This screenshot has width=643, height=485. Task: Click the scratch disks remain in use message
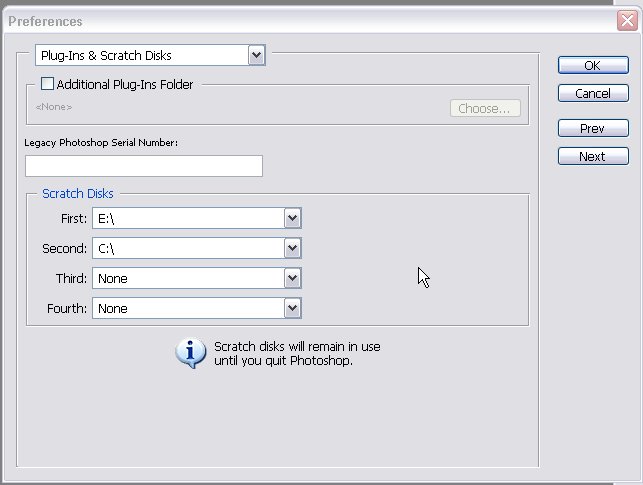(297, 354)
